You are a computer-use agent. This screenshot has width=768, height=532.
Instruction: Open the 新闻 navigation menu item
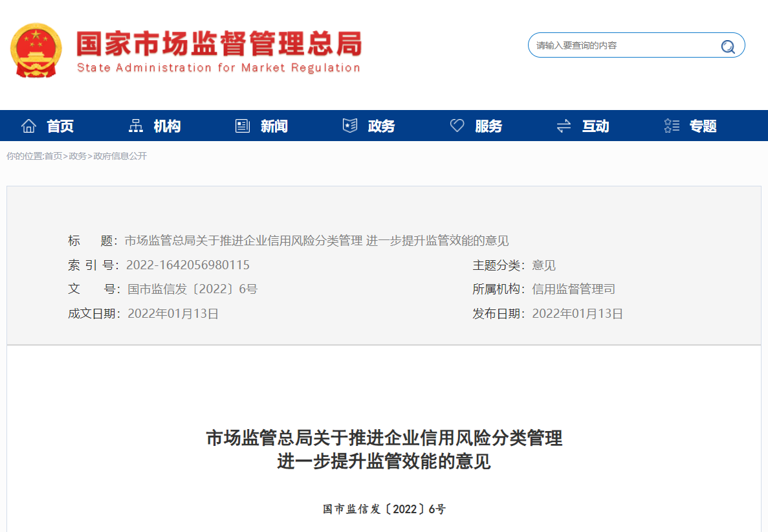tap(274, 126)
